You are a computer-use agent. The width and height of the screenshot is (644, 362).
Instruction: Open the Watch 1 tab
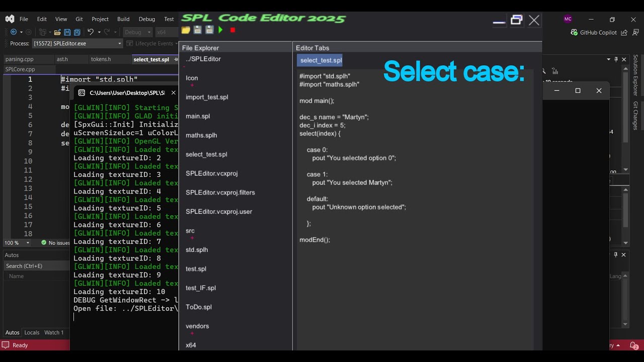coord(54,332)
